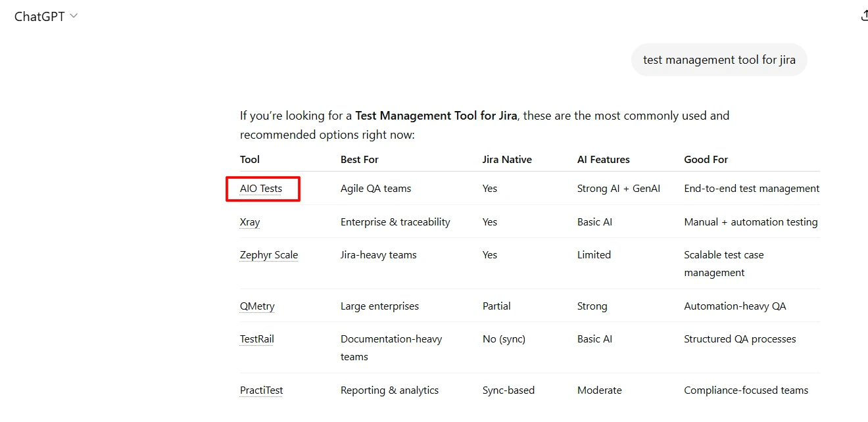Click the 'No (sync)' cell
Image resolution: width=868 pixels, height=422 pixels.
click(504, 339)
